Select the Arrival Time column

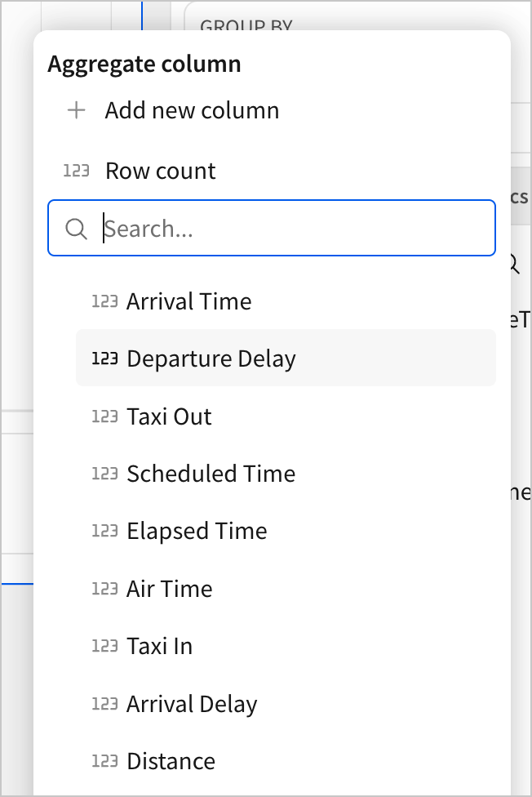(189, 301)
